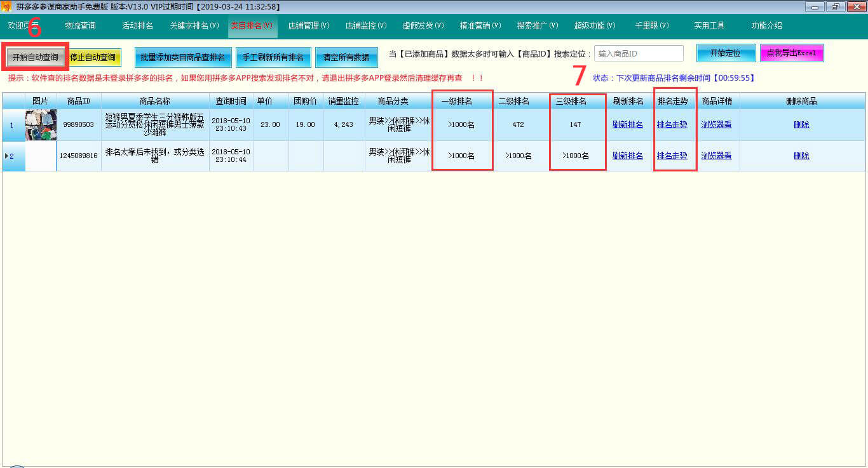868x468 pixels.
Task: Click product ID cell 99890503
Action: click(79, 124)
